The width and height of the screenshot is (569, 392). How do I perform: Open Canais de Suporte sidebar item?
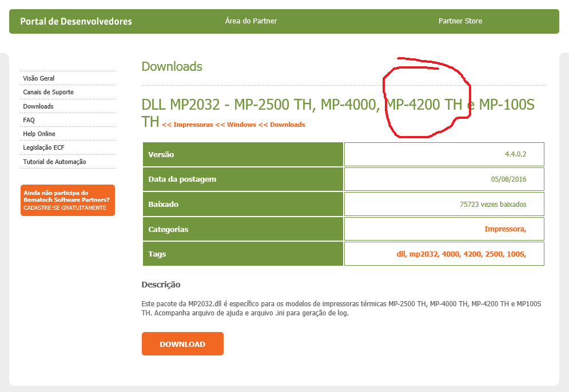point(48,92)
